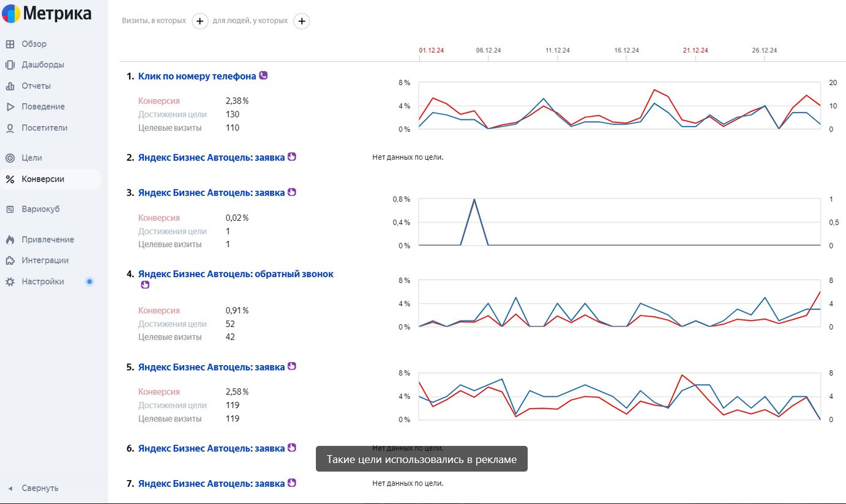Screen dimensions: 846x504
Task: Click the Привлечение flame icon
Action: pos(10,240)
